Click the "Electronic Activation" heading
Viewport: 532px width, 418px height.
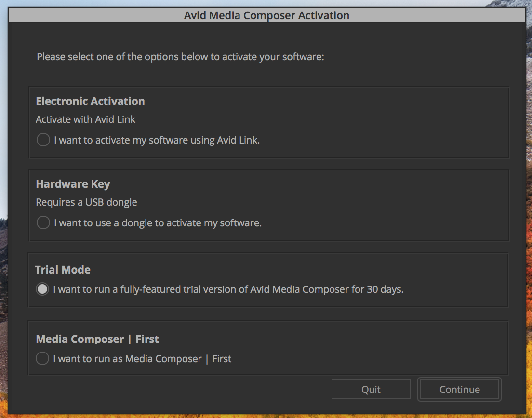(x=90, y=101)
